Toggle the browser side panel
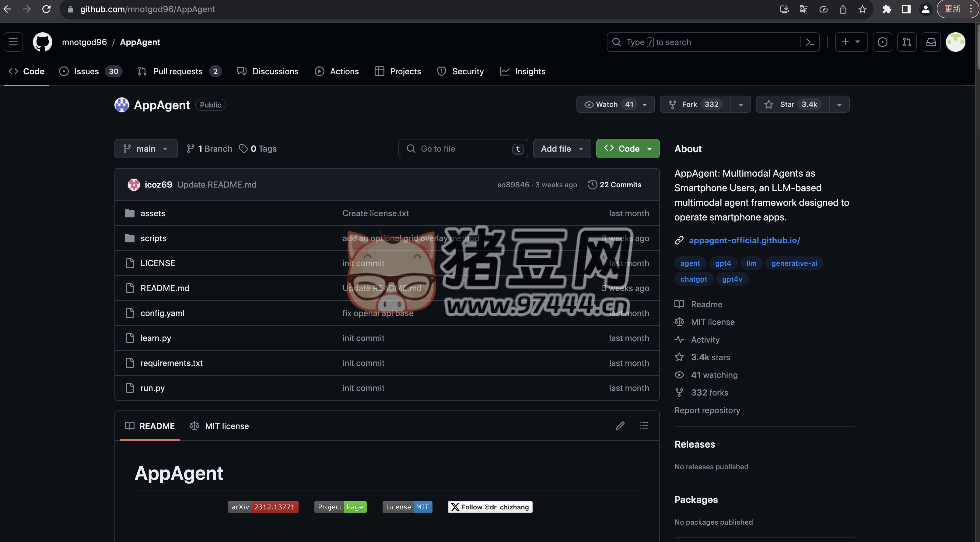The height and width of the screenshot is (542, 980). tap(906, 9)
